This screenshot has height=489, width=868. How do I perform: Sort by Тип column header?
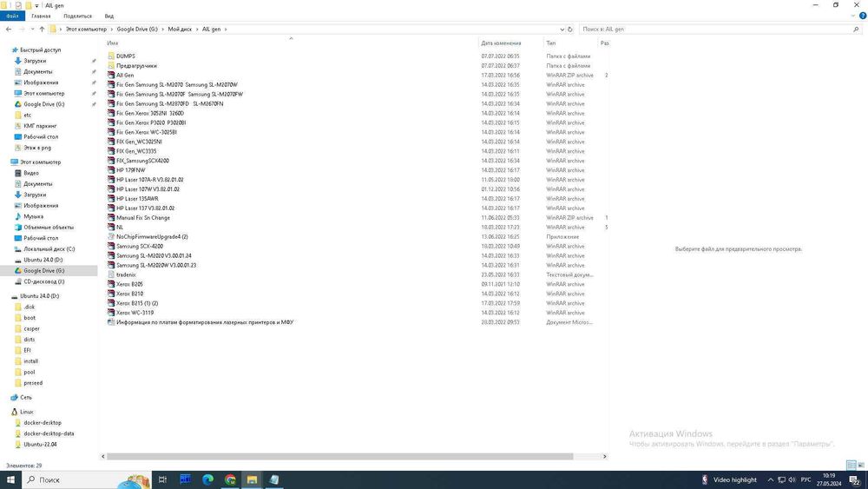click(x=551, y=43)
